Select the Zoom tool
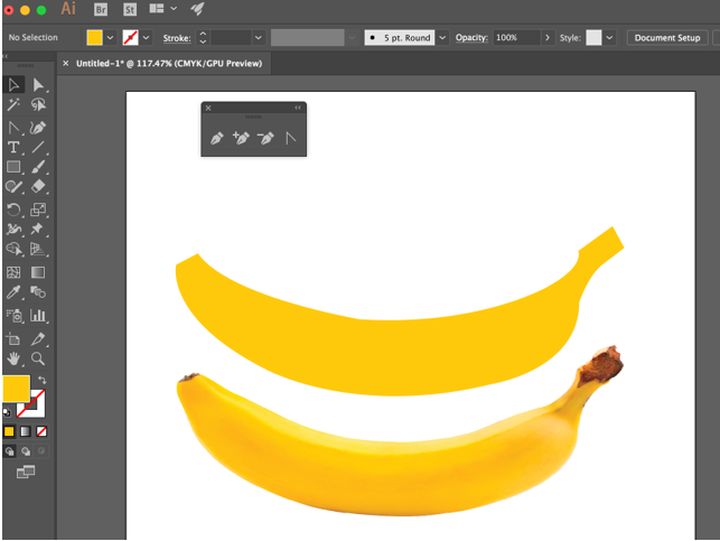 38,359
